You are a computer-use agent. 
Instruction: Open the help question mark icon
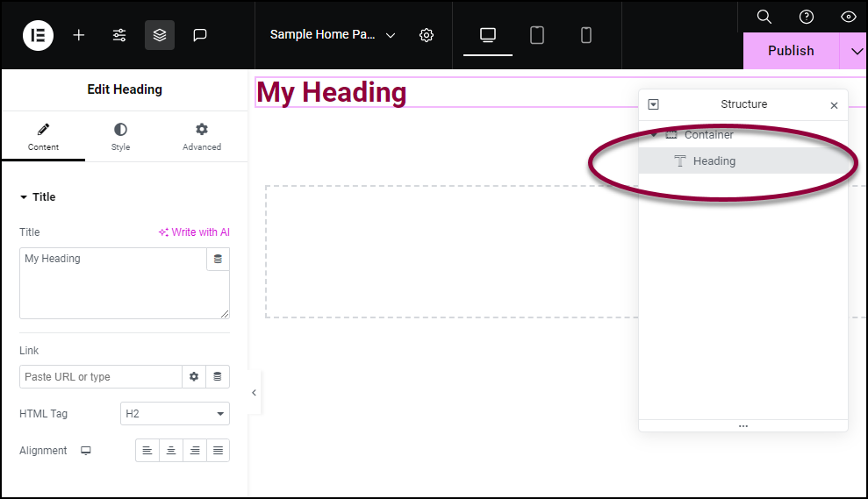click(806, 17)
